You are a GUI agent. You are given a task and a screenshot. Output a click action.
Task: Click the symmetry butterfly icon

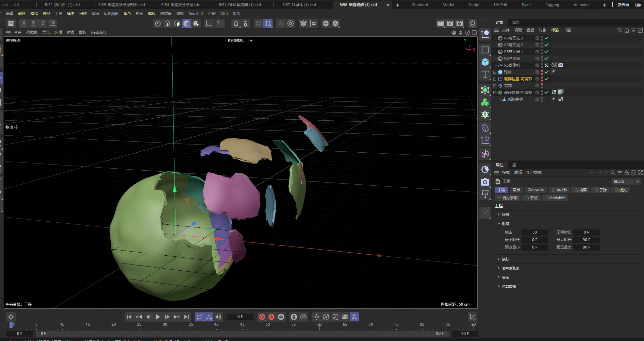303,23
